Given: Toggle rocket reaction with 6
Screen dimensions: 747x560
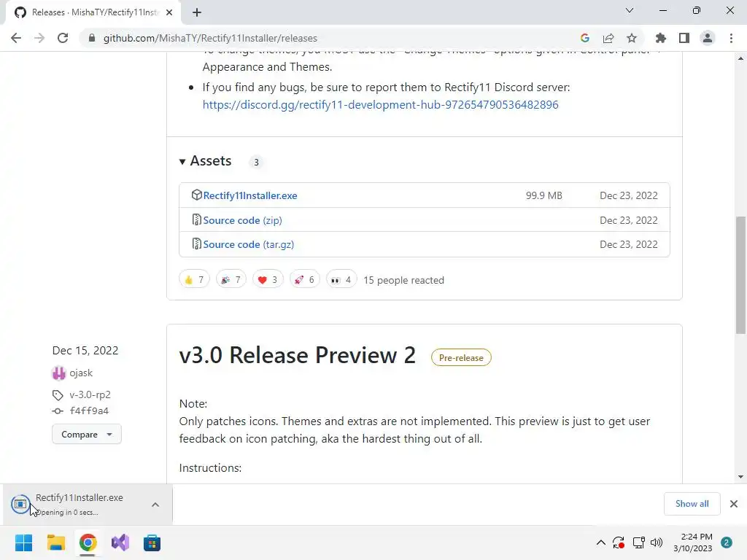Looking at the screenshot, I should point(304,279).
